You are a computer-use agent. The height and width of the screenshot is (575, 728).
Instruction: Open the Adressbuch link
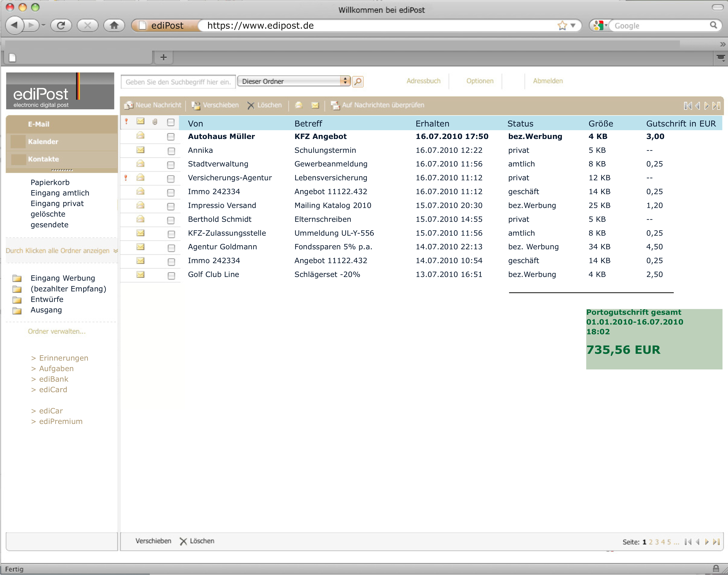pyautogui.click(x=423, y=81)
